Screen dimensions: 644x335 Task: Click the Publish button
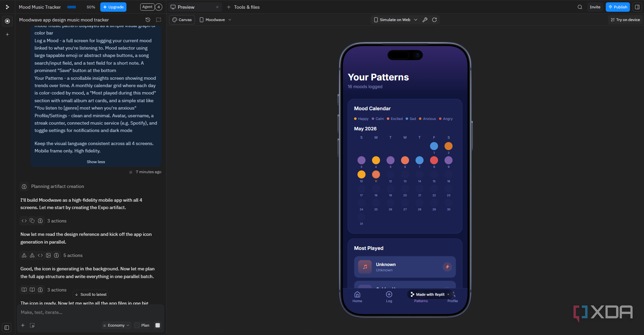pos(618,7)
